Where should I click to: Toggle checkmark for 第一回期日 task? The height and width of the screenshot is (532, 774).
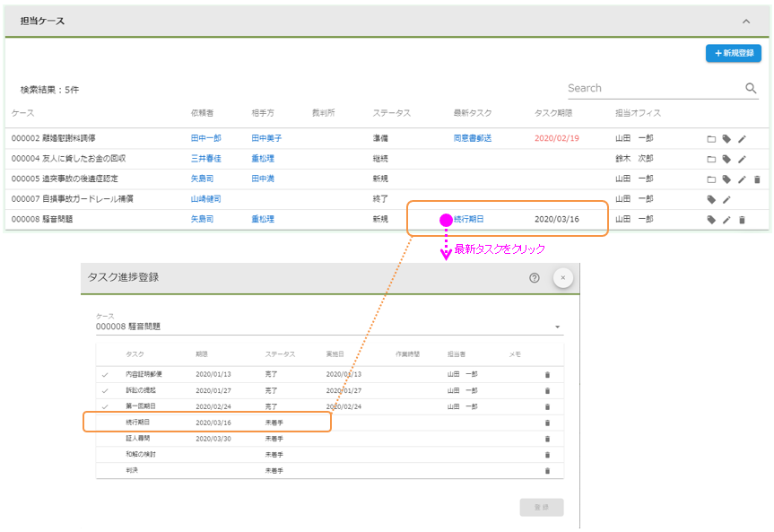105,406
